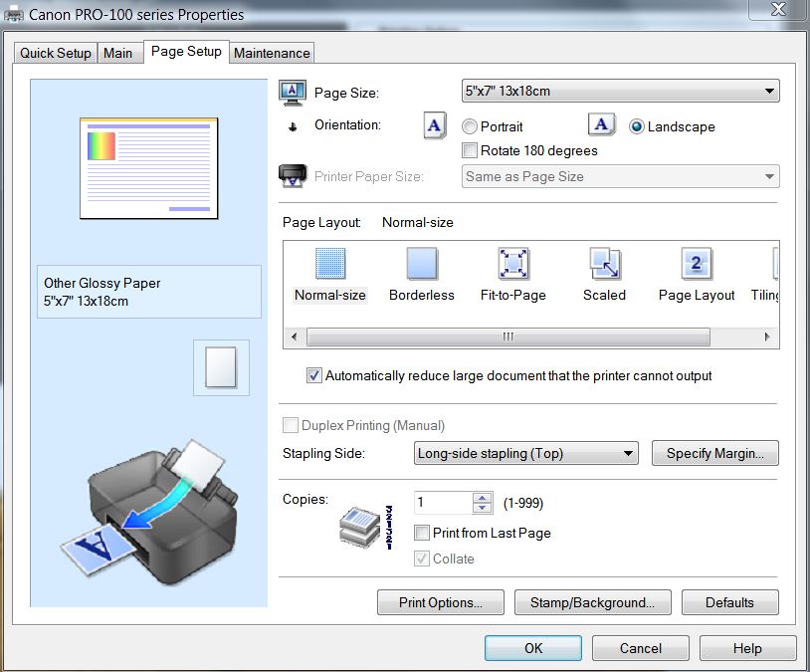
Task: Click the Specify Margin button
Action: coord(714,453)
